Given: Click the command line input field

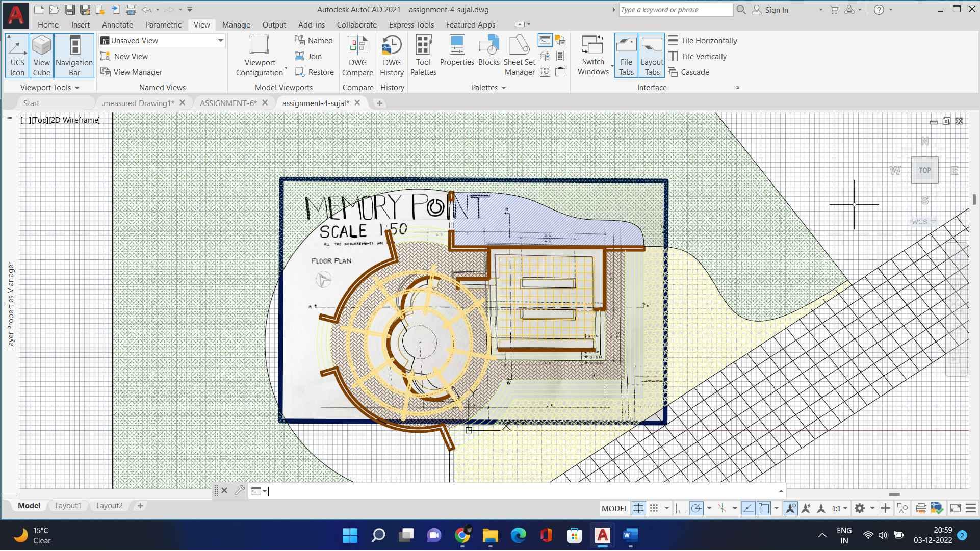Looking at the screenshot, I should pos(510,491).
